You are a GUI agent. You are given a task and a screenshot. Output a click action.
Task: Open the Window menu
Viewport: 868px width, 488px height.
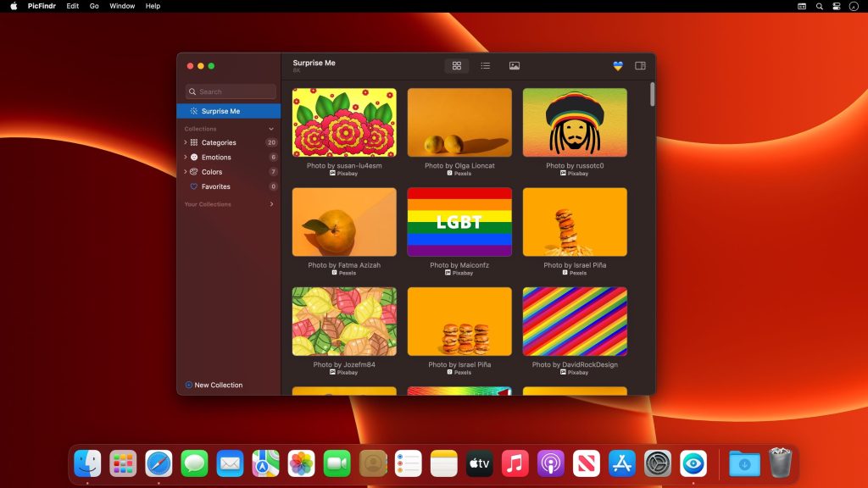pyautogui.click(x=121, y=6)
